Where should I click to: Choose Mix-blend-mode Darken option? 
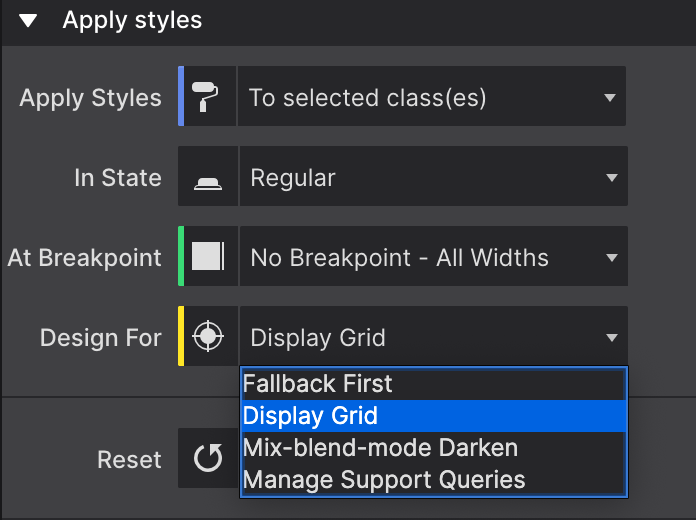433,448
